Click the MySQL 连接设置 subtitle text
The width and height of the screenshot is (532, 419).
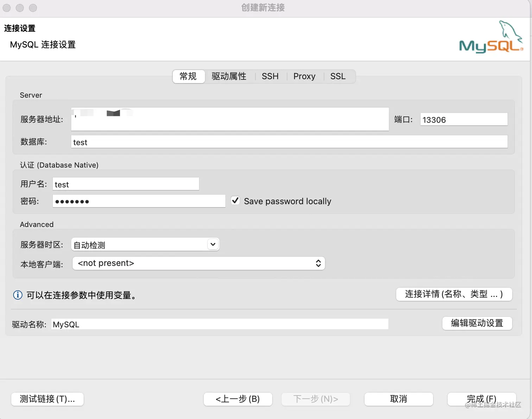click(43, 45)
